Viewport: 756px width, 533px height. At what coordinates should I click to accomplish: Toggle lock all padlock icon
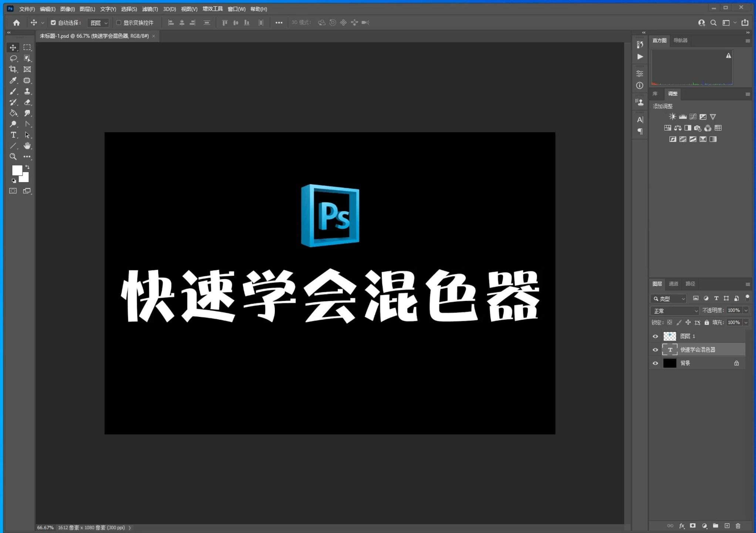pyautogui.click(x=707, y=322)
